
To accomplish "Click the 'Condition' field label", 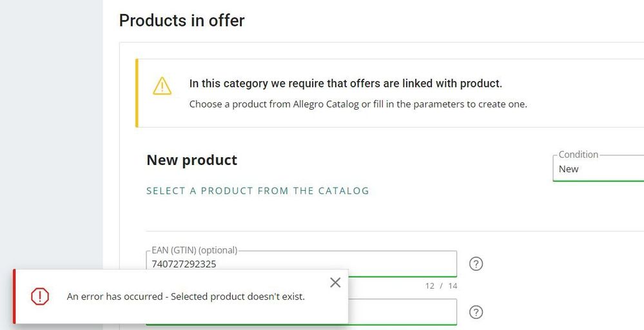I will [x=578, y=155].
